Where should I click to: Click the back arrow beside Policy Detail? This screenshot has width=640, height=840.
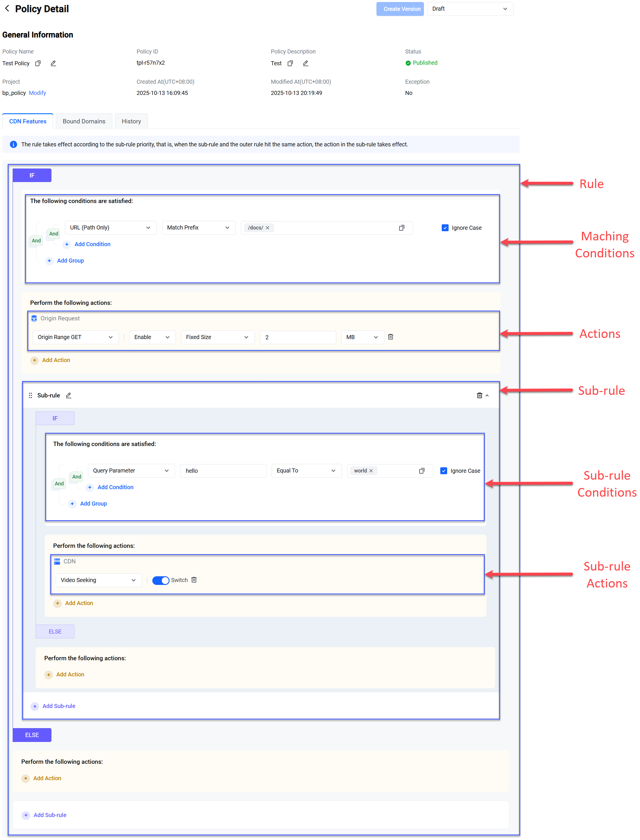tap(7, 8)
